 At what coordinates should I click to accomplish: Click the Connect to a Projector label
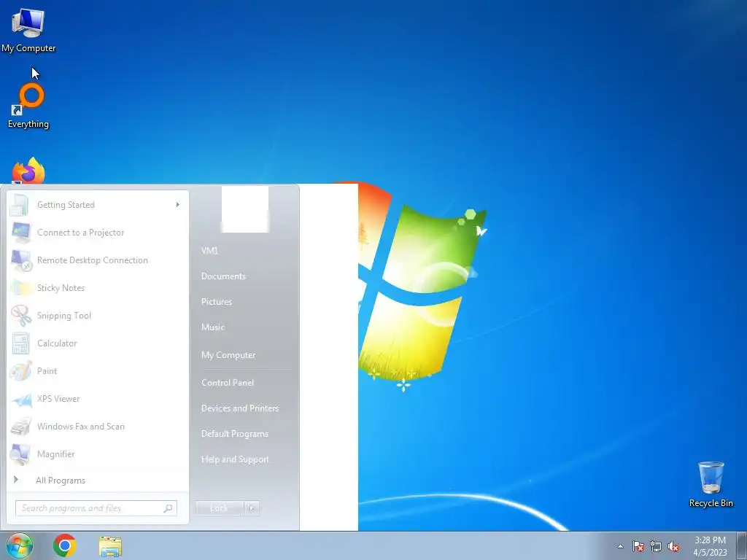(81, 233)
